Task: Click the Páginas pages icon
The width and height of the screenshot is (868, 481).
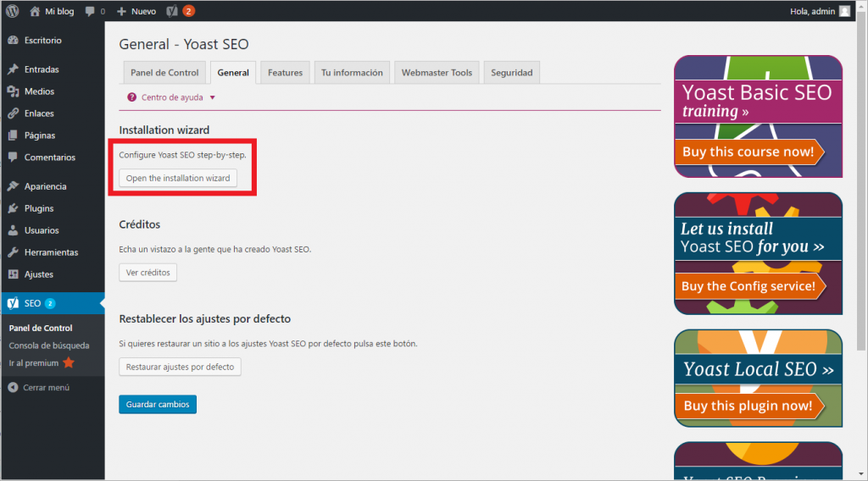Action: [x=14, y=135]
